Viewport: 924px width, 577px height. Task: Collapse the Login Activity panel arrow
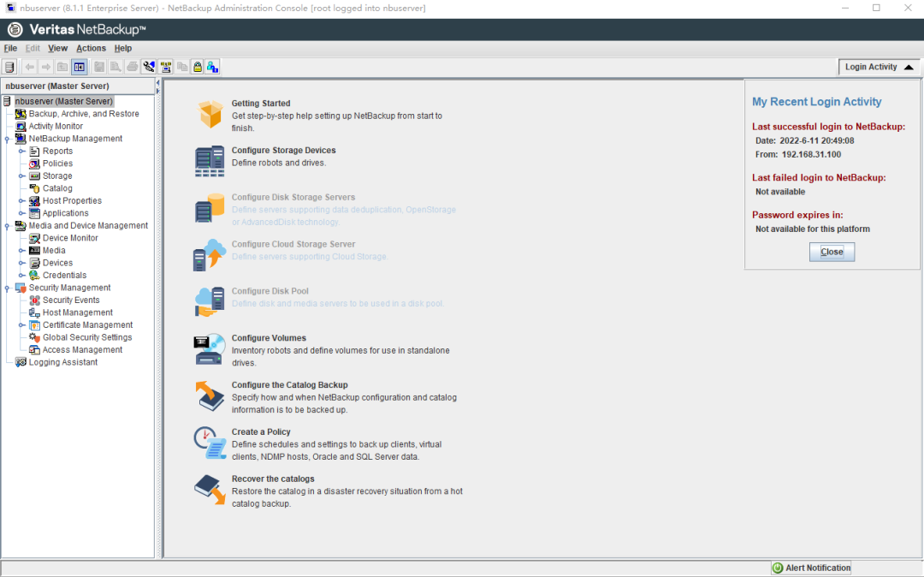coord(909,67)
